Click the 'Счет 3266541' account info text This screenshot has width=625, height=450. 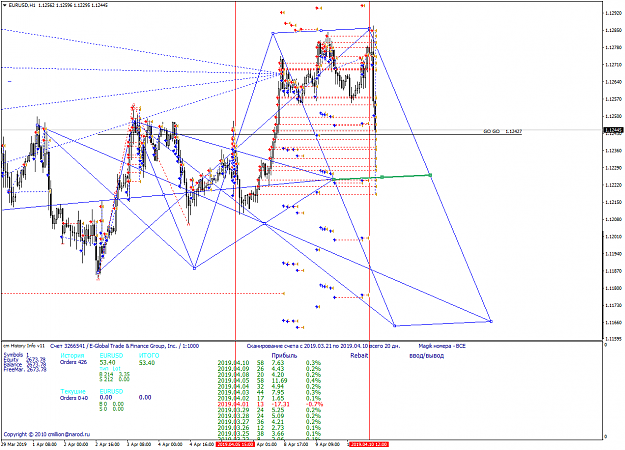(125, 346)
